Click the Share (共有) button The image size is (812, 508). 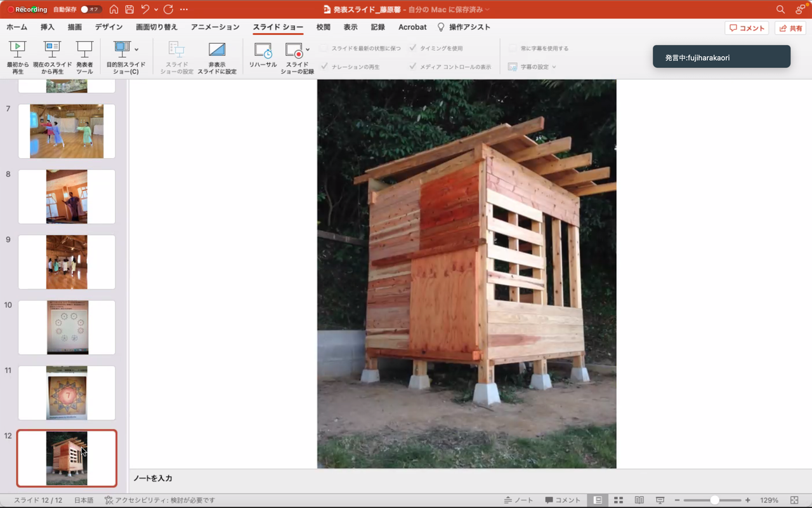790,28
